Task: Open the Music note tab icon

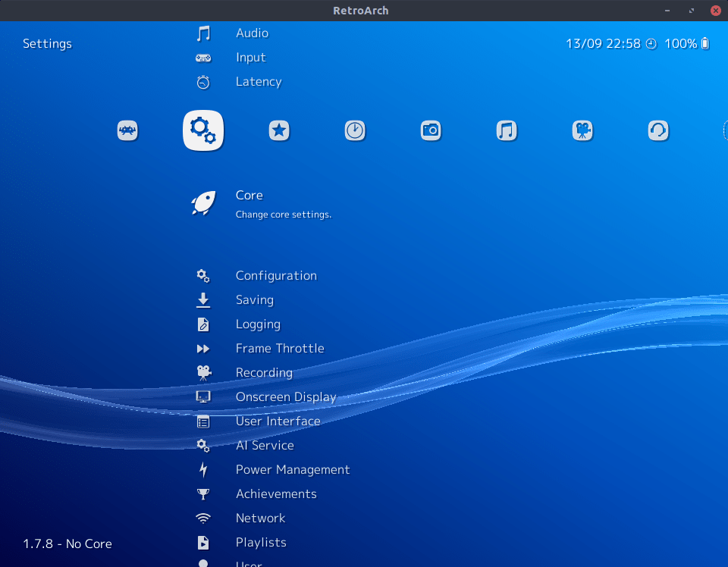Action: (x=507, y=130)
